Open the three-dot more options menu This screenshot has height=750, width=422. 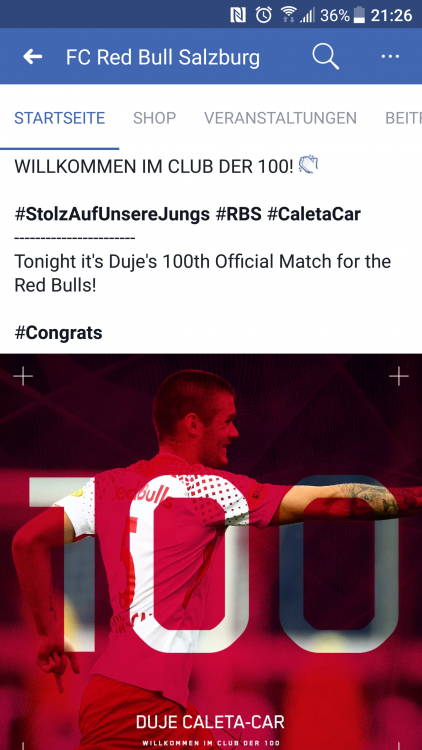(x=390, y=56)
